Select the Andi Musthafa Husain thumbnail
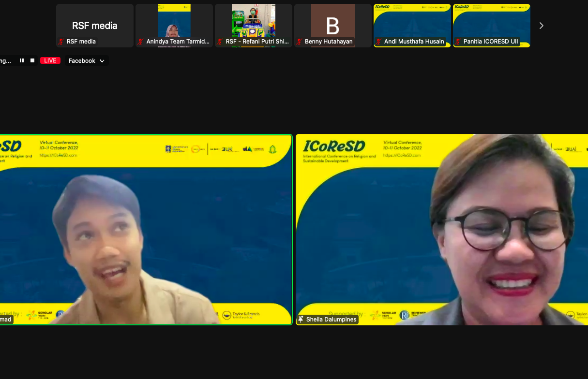 pyautogui.click(x=412, y=26)
